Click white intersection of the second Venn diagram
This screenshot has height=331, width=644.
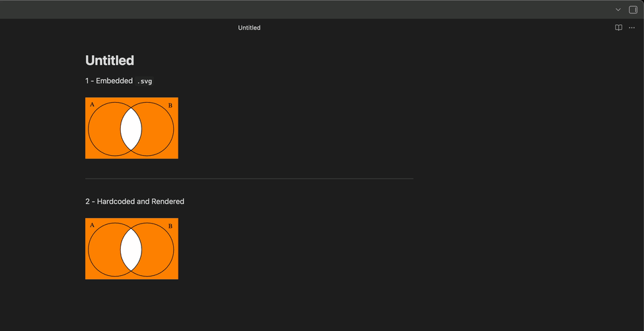131,250
